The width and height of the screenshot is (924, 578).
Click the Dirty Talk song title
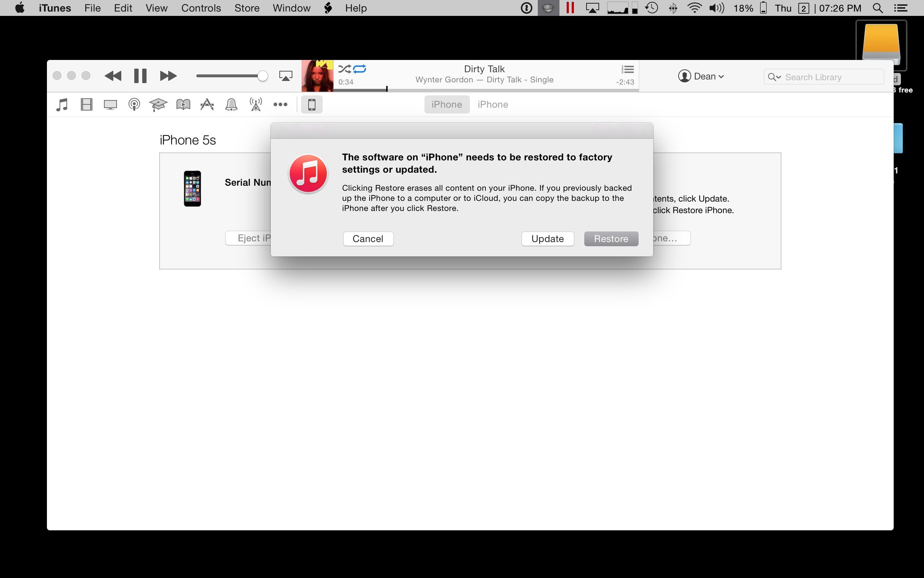(x=484, y=69)
